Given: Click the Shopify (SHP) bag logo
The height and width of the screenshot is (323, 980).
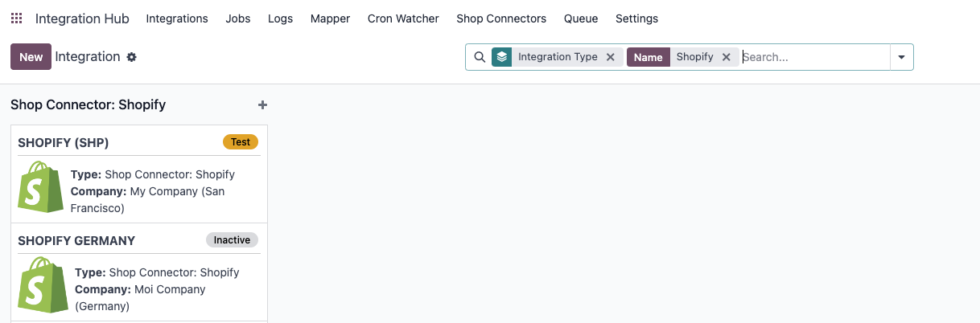Looking at the screenshot, I should (x=40, y=186).
